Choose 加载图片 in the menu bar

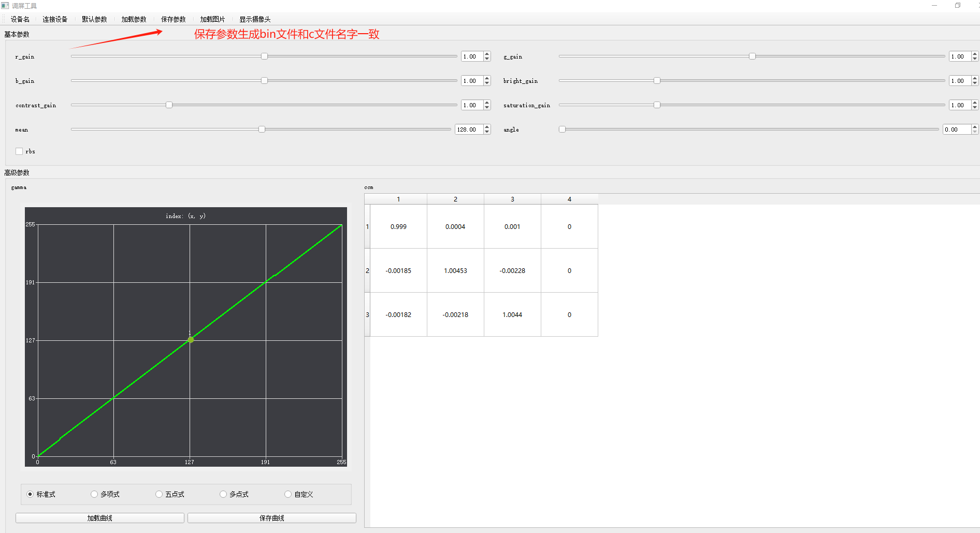tap(212, 19)
